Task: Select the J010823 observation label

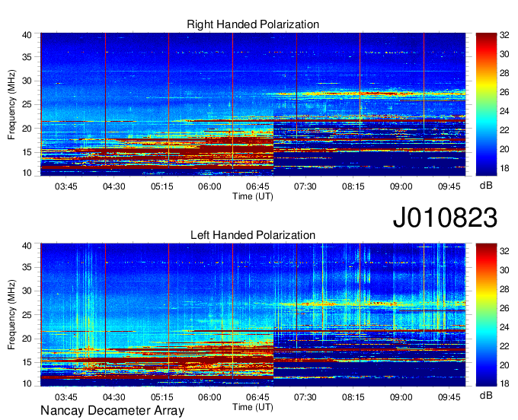Action: click(x=445, y=218)
